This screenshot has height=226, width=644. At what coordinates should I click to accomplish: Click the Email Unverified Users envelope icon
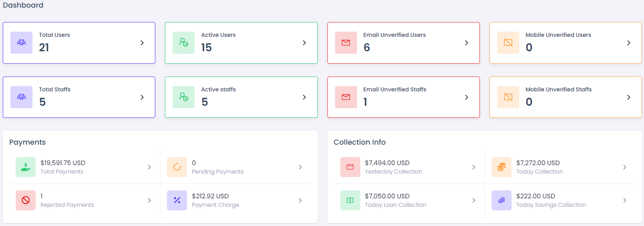(x=346, y=42)
